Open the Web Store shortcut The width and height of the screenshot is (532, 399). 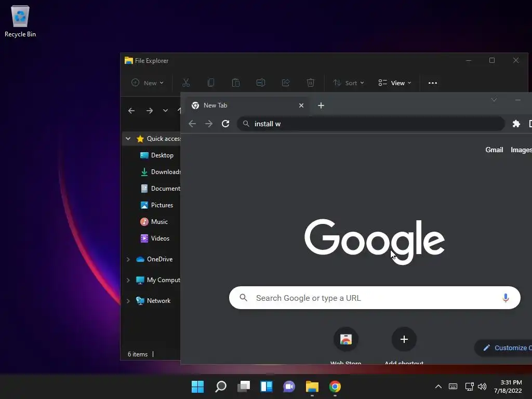tap(345, 339)
